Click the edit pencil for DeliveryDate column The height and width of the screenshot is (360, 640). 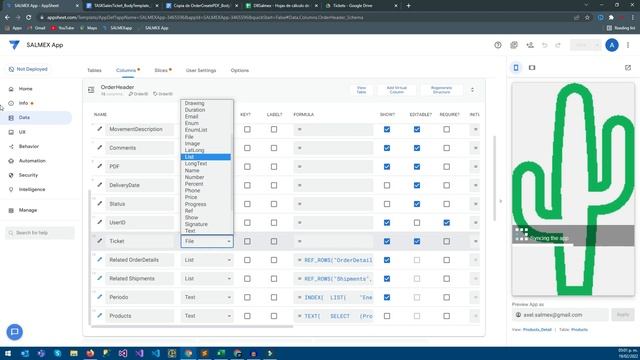[100, 185]
